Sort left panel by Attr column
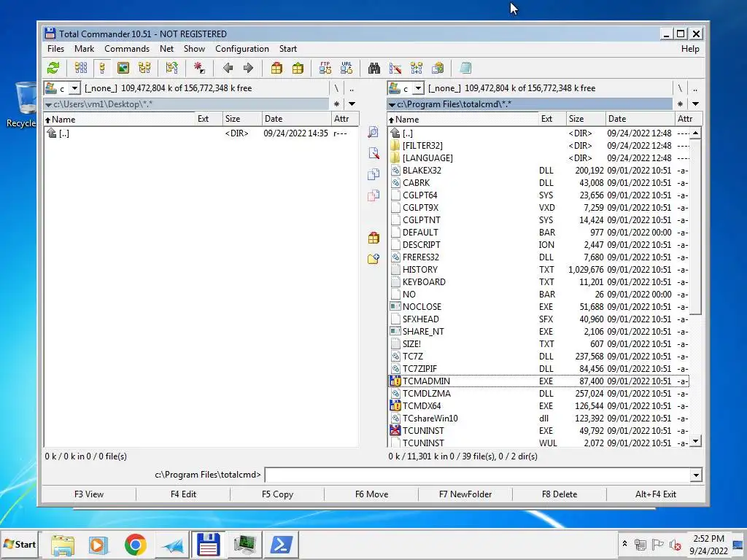 click(345, 119)
